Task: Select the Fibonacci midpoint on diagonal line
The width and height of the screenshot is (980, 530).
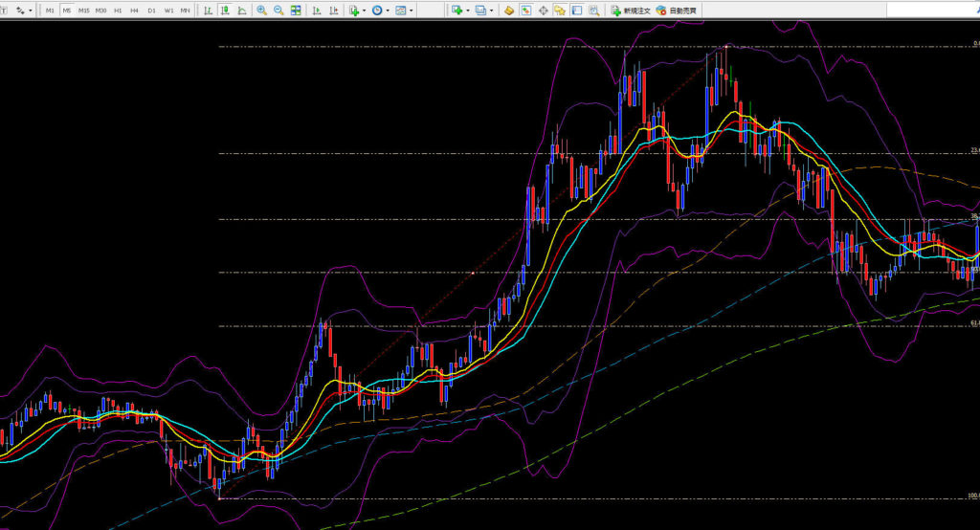Action: [473, 273]
